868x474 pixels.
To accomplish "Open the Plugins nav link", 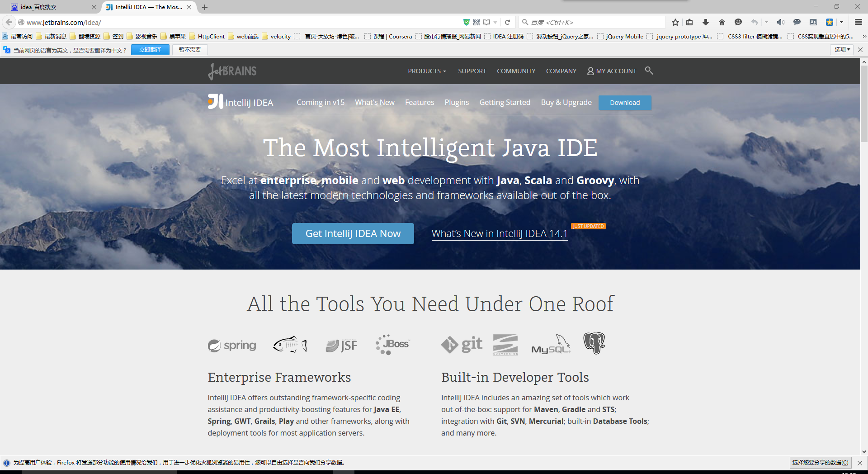I will tap(457, 102).
